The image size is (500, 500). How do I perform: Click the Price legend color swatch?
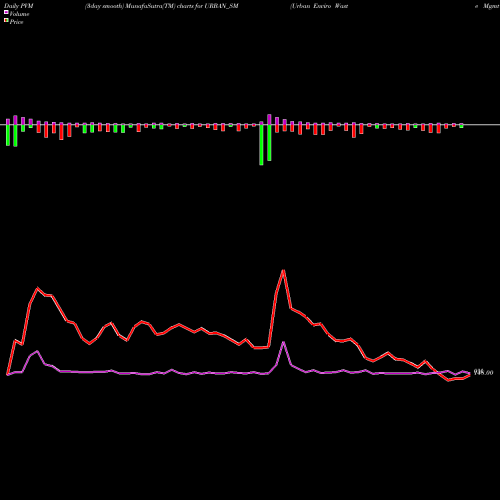6,21
